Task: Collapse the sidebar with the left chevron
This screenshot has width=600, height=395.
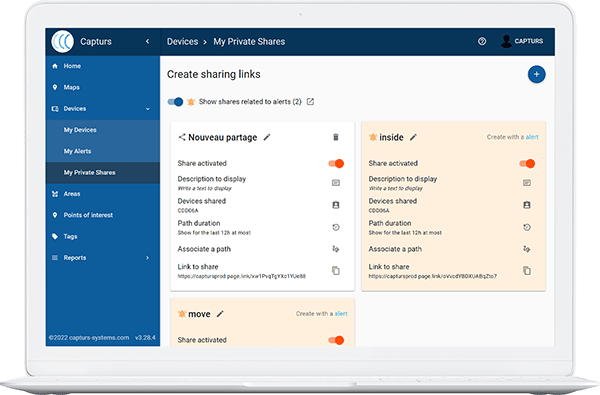Action: pyautogui.click(x=148, y=41)
